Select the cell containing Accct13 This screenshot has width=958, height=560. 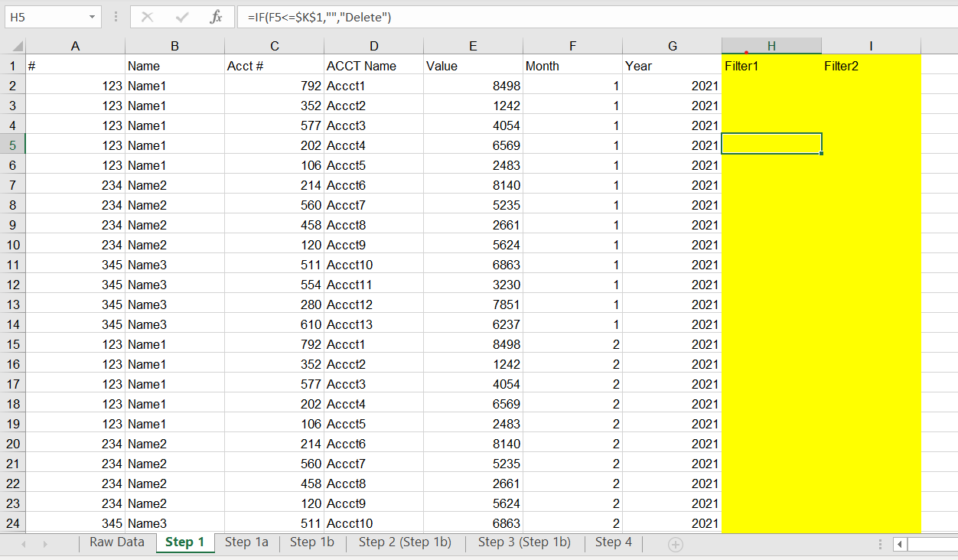pyautogui.click(x=373, y=324)
